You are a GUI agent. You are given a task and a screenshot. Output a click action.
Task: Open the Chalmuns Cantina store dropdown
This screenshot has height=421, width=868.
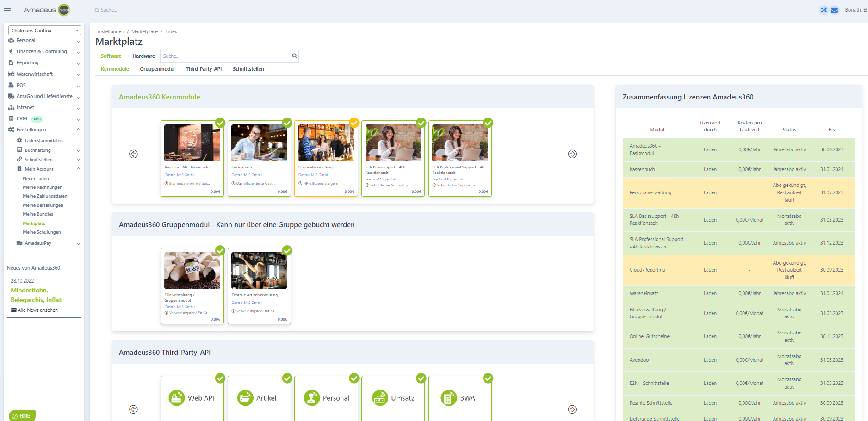tap(44, 31)
